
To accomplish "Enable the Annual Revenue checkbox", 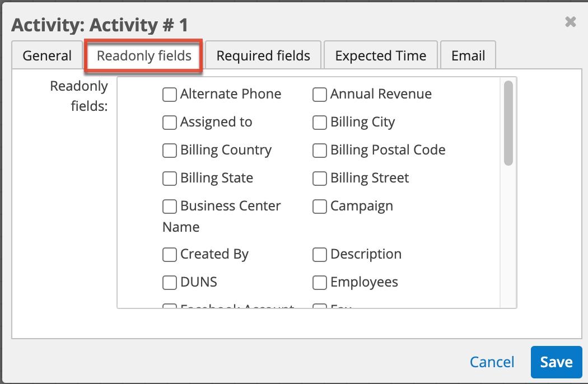I will tap(320, 95).
